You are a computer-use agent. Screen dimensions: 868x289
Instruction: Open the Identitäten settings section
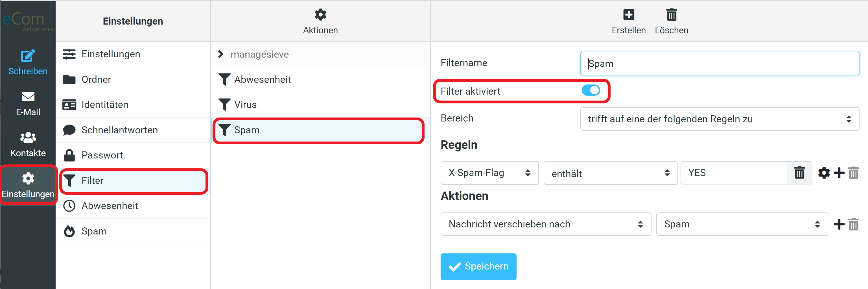click(x=105, y=105)
